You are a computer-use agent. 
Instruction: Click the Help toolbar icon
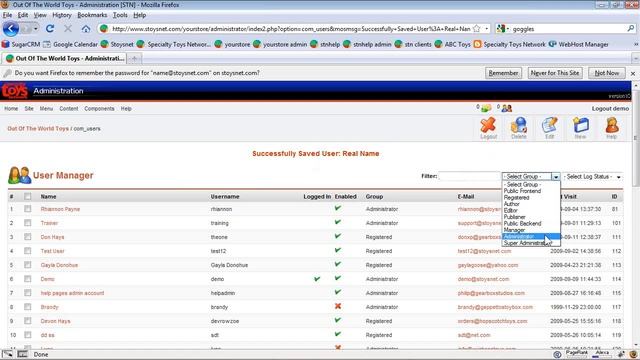point(611,128)
